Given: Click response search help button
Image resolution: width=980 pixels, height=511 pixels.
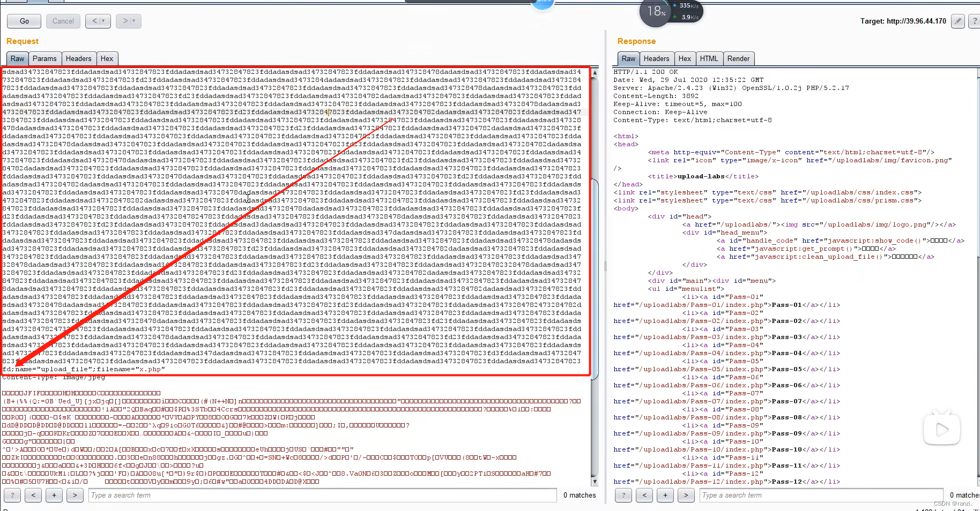Looking at the screenshot, I should click(x=623, y=495).
